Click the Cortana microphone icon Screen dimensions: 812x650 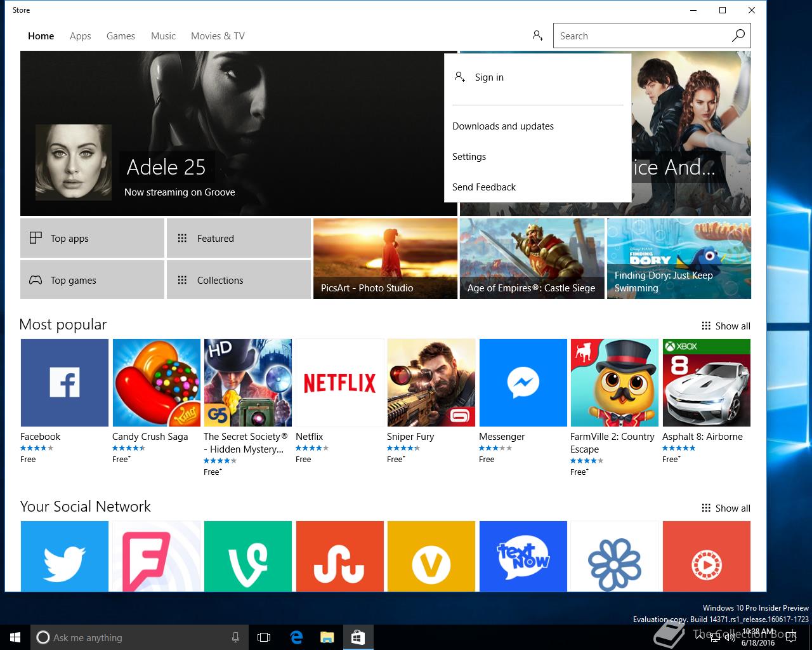tap(236, 637)
